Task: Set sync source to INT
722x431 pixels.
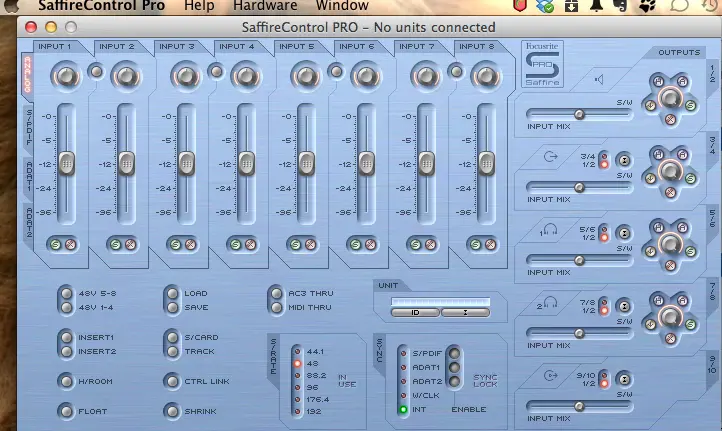Action: [x=403, y=409]
